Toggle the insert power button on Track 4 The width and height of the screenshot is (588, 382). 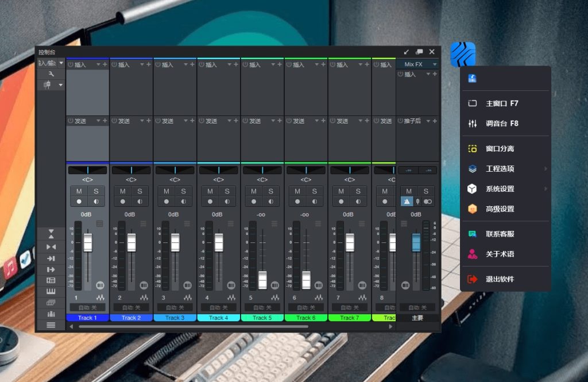(202, 64)
